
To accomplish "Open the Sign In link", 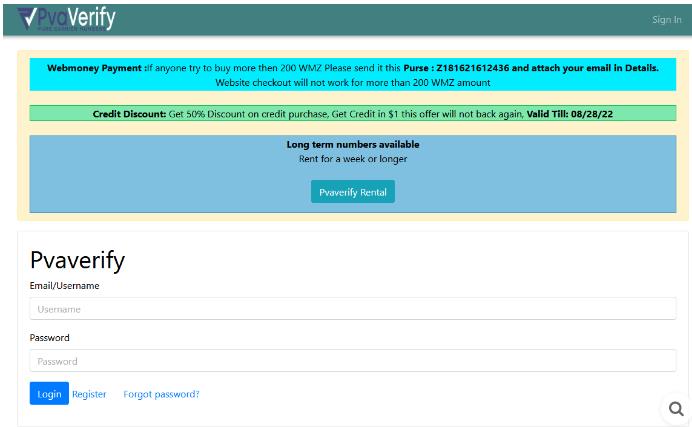I will [x=666, y=20].
